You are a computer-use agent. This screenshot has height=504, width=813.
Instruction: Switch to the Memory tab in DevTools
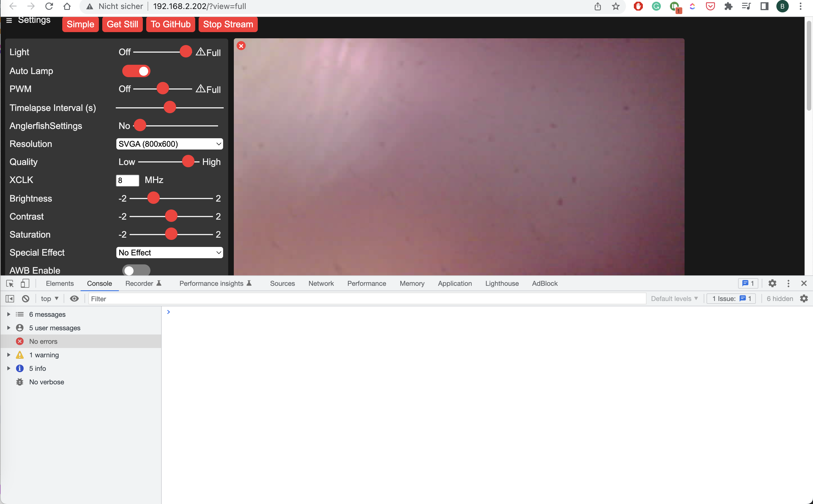[x=412, y=283]
